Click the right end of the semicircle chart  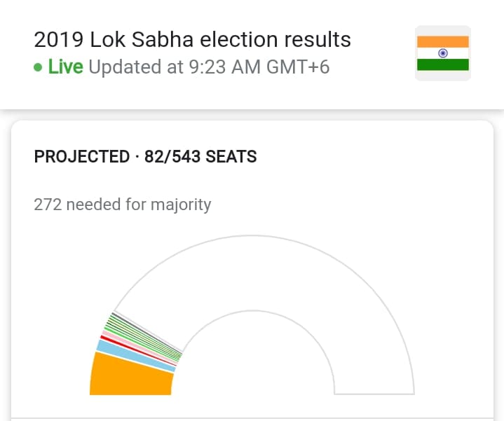[x=374, y=392]
